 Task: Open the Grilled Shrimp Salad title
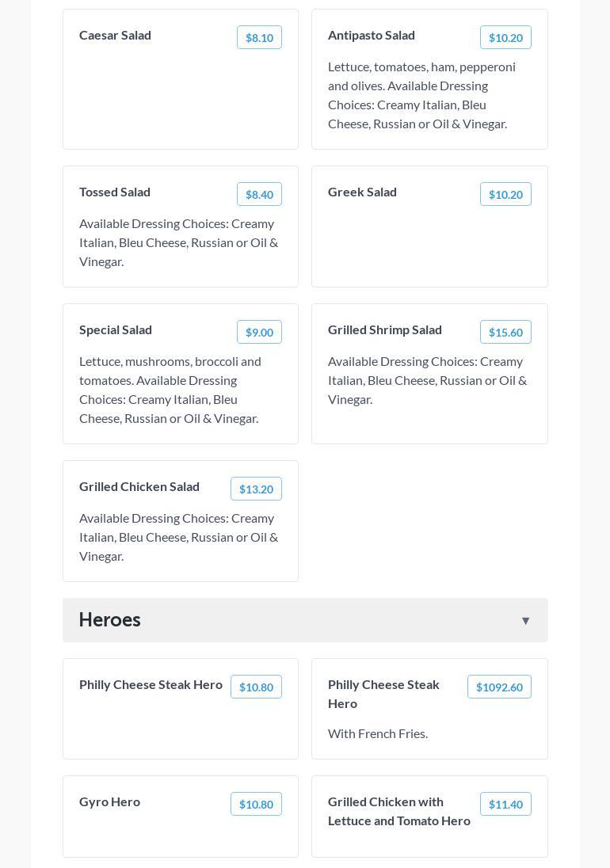tap(385, 329)
